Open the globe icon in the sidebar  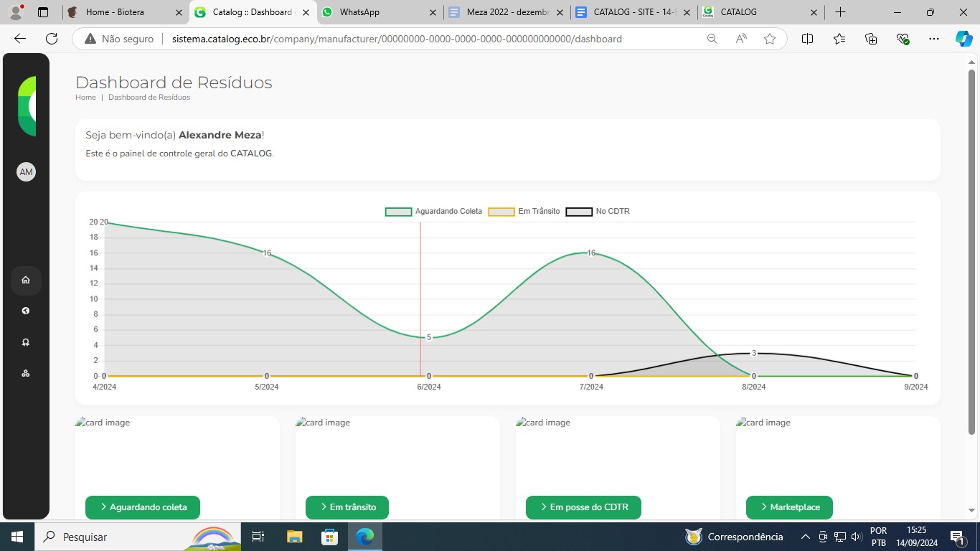[26, 311]
